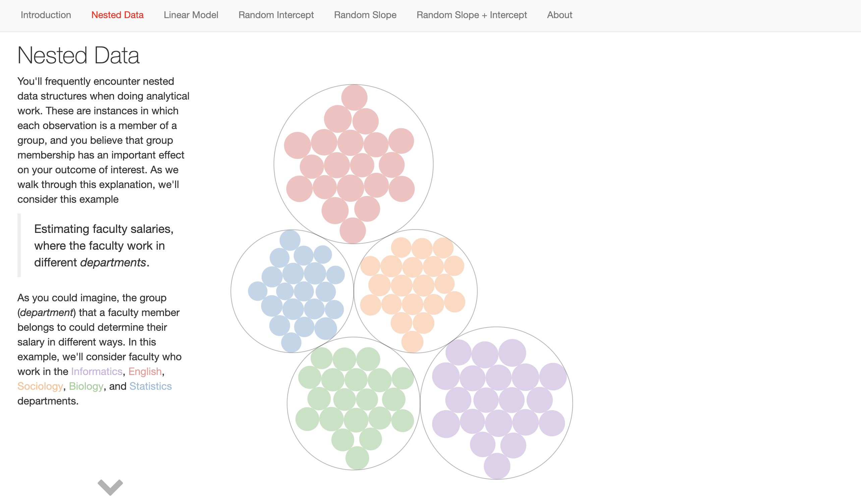Click the topmost blue Statistics circle

click(290, 240)
